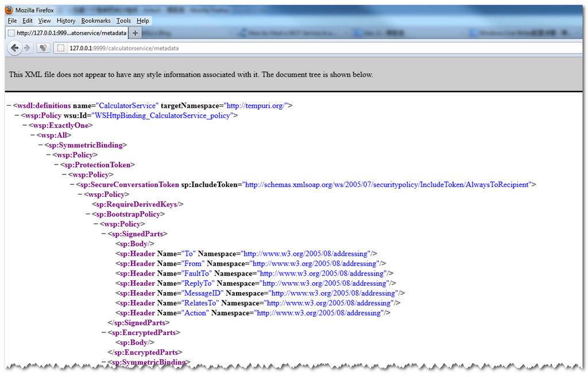Collapse the sp:SecureConversationToken node
Image resolution: width=588 pixels, height=377 pixels.
tap(72, 185)
